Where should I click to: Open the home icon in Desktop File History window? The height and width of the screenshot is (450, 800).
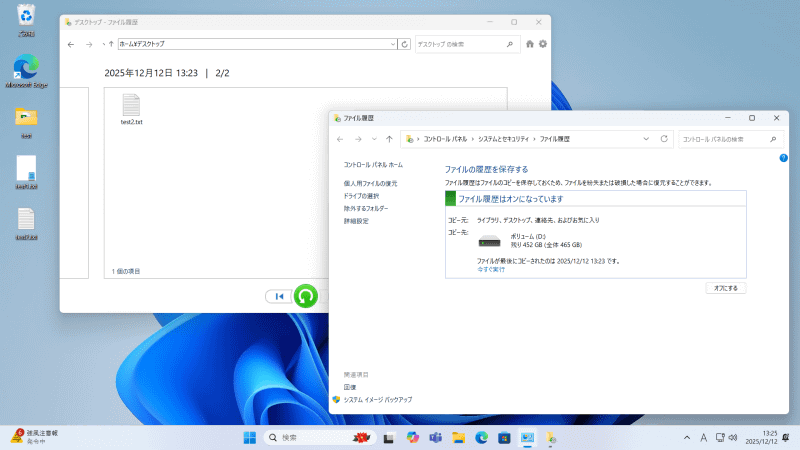tap(530, 44)
